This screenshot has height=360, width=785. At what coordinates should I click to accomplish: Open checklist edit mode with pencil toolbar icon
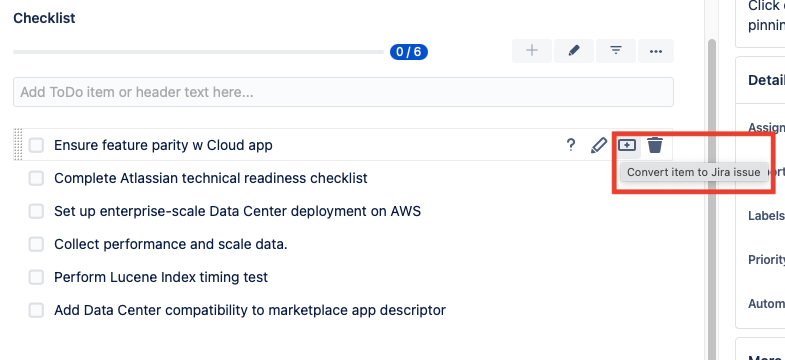pos(574,51)
